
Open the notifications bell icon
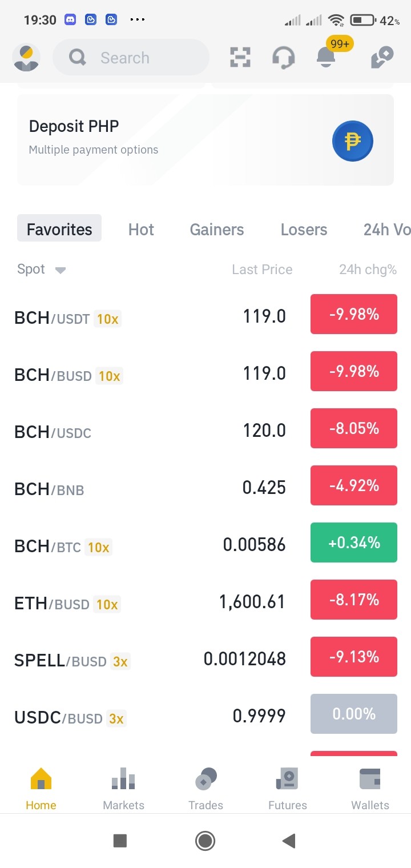coord(326,57)
